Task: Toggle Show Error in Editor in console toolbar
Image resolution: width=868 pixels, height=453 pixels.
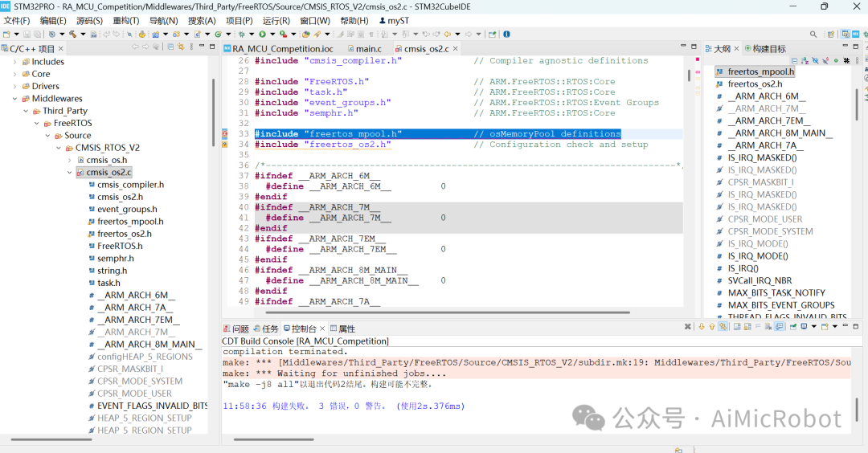Action: (723, 326)
